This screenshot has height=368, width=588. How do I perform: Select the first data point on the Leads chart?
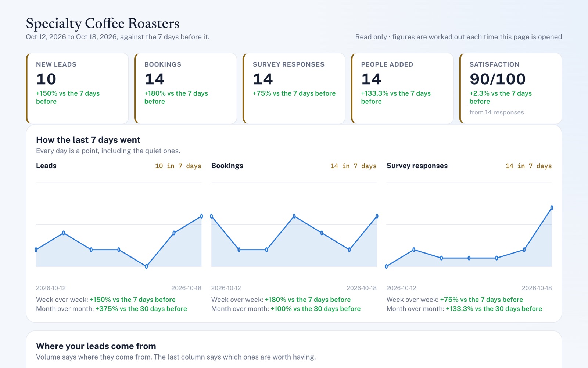point(36,250)
